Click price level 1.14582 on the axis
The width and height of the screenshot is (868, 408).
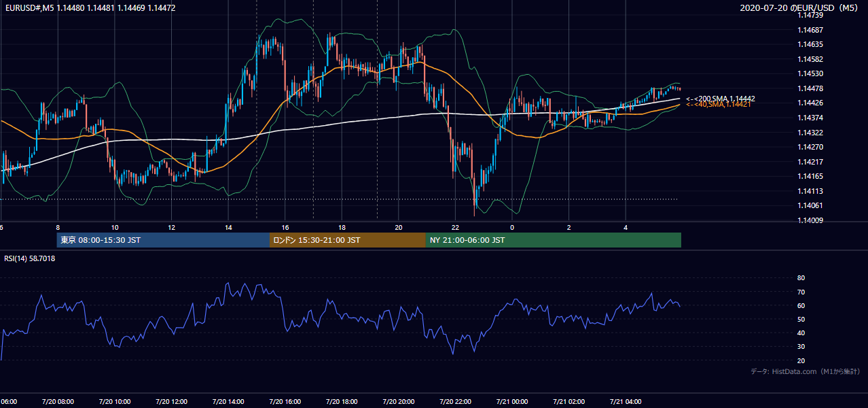810,59
